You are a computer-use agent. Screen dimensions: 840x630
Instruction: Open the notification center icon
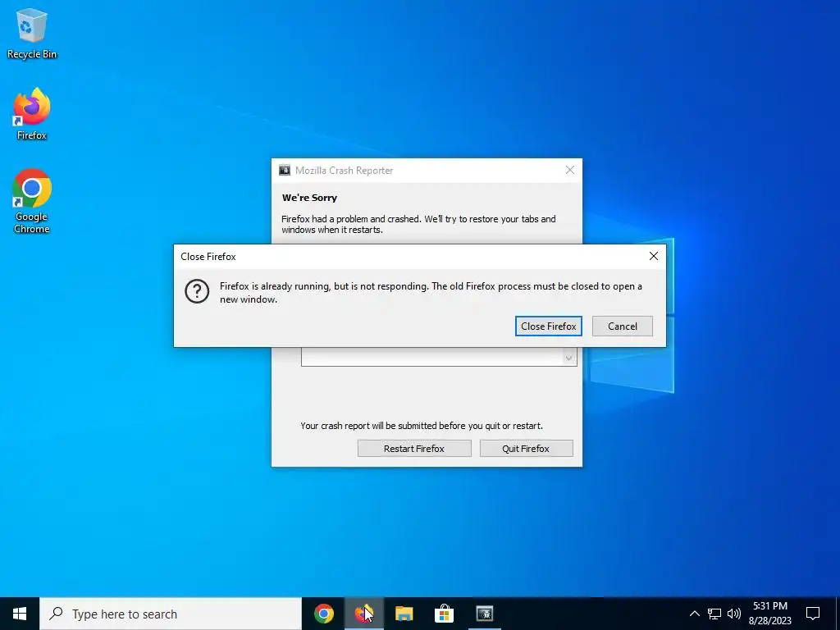click(x=813, y=614)
